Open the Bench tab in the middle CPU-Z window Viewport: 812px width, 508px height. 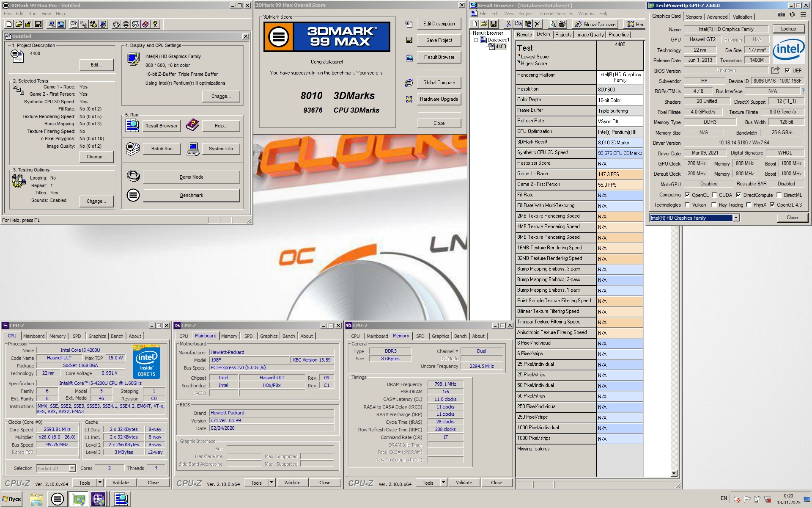(x=288, y=336)
